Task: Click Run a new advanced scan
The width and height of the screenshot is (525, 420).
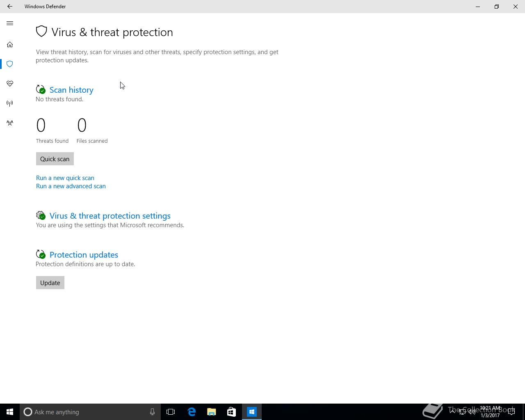Action: [71, 186]
